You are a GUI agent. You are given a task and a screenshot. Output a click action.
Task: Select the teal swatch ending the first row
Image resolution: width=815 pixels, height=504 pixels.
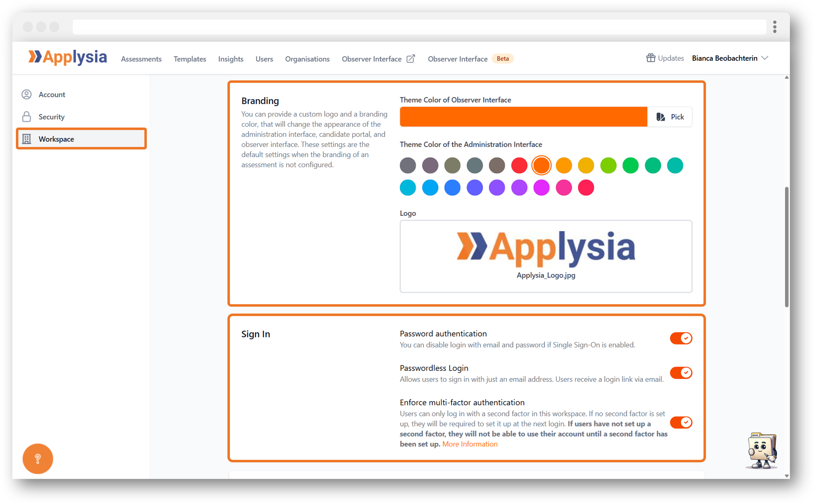[x=675, y=166]
